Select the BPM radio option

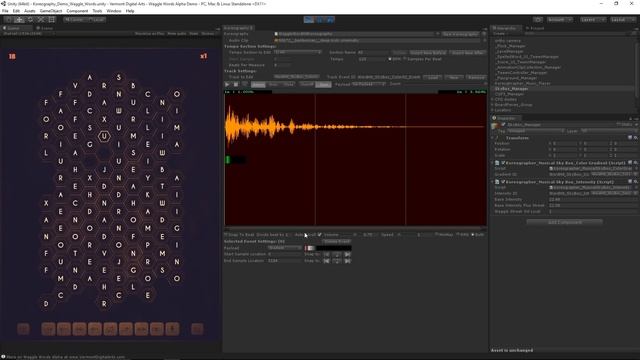(390, 59)
